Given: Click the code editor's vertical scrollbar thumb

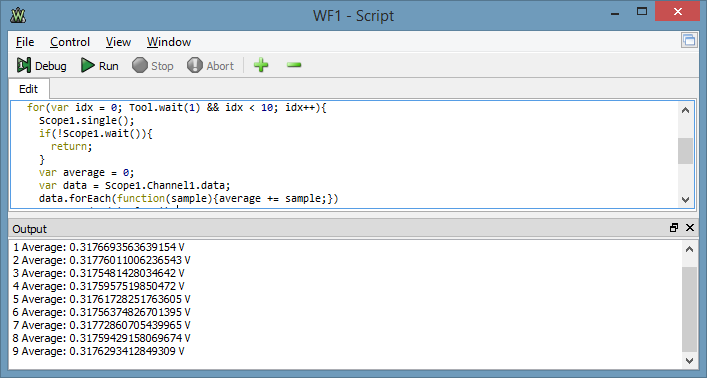Looking at the screenshot, I should (685, 151).
